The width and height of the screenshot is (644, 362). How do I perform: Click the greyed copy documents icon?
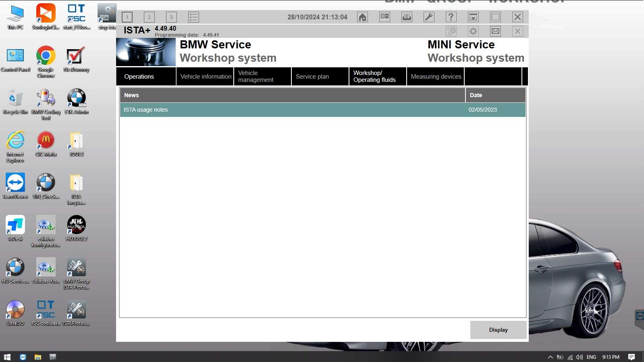[x=451, y=31]
